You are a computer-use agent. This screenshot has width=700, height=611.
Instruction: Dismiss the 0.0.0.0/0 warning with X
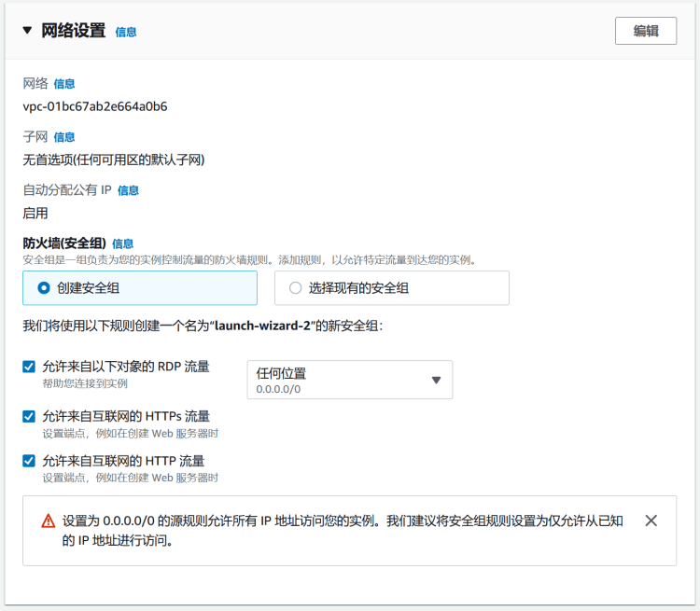click(651, 521)
